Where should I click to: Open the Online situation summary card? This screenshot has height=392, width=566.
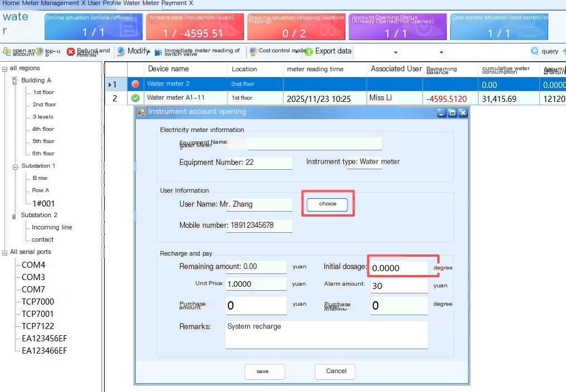pyautogui.click(x=94, y=27)
